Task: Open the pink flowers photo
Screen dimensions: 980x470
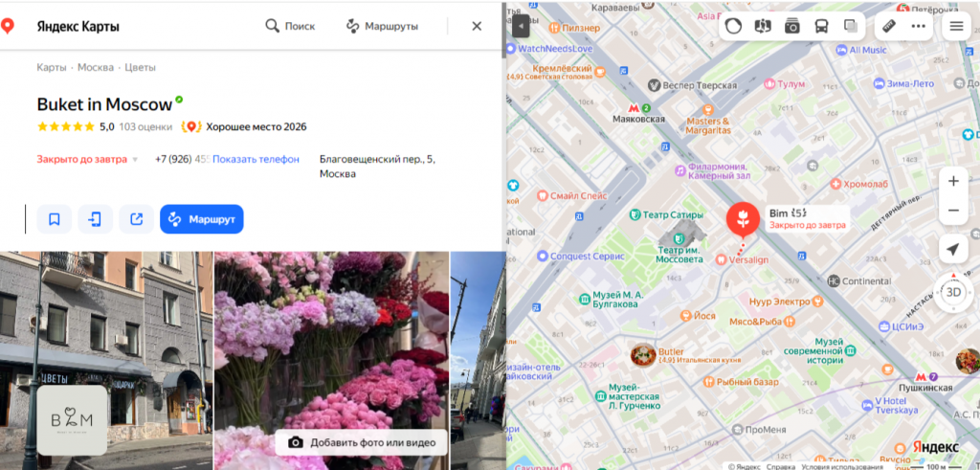Action: click(x=331, y=361)
